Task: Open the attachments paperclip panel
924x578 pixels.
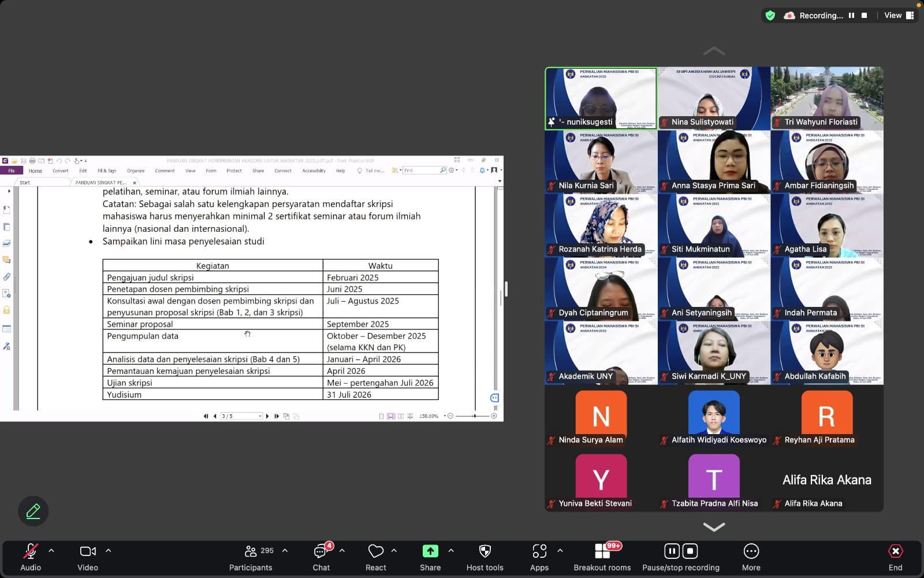Action: click(7, 277)
